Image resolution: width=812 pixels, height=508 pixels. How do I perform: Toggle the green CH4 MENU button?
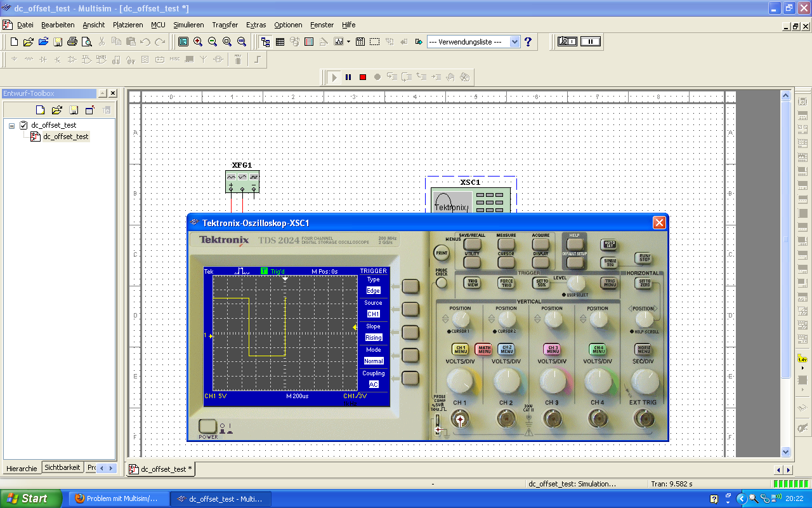pyautogui.click(x=598, y=349)
